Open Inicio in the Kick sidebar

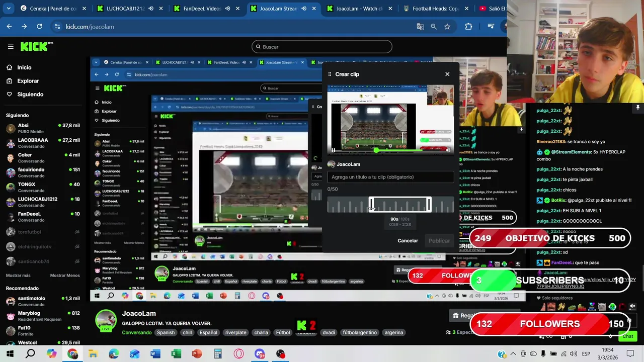pos(24,67)
